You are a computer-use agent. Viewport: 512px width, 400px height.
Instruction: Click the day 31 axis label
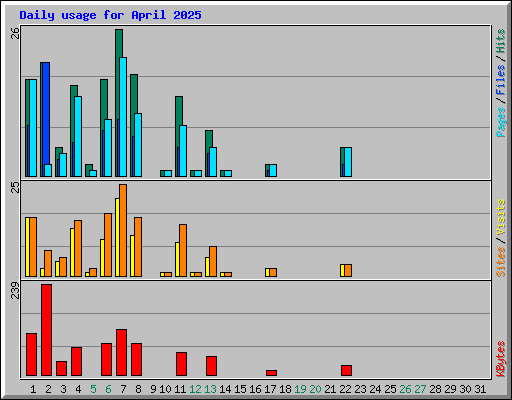tap(480, 389)
